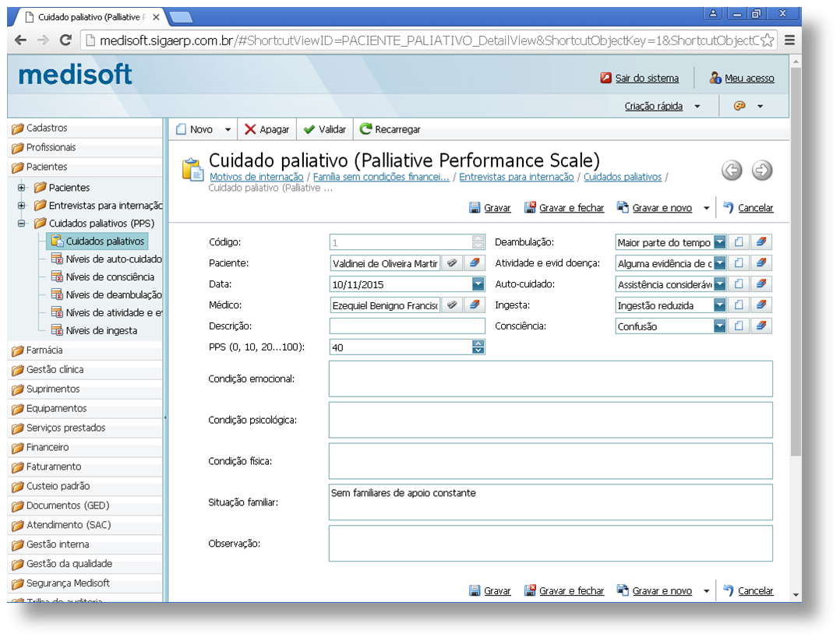The height and width of the screenshot is (641, 840).
Task: Open the Auto-cuidado dropdown arrow
Action: pyautogui.click(x=719, y=284)
